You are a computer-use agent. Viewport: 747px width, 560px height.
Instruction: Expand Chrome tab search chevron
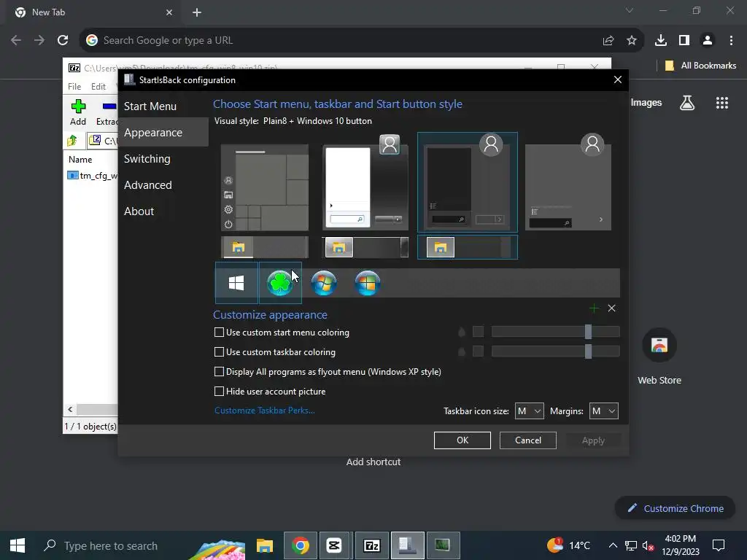click(x=630, y=10)
